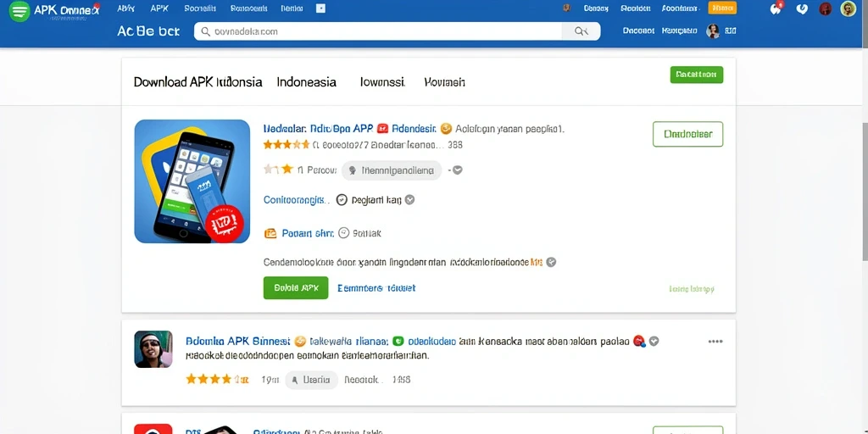This screenshot has width=868, height=434.
Task: Open the large phone app thumbnail
Action: 192,181
